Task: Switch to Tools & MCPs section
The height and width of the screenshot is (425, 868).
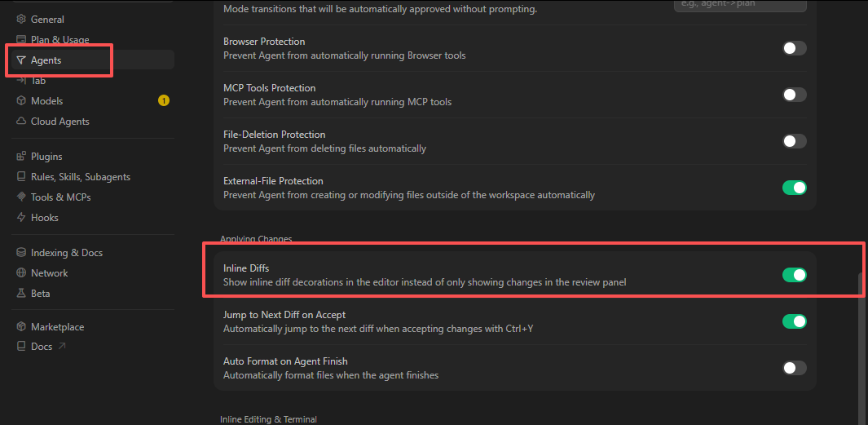Action: (60, 197)
